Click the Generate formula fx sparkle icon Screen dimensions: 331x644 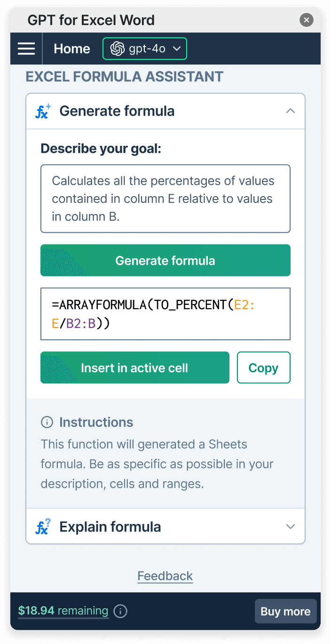click(43, 111)
